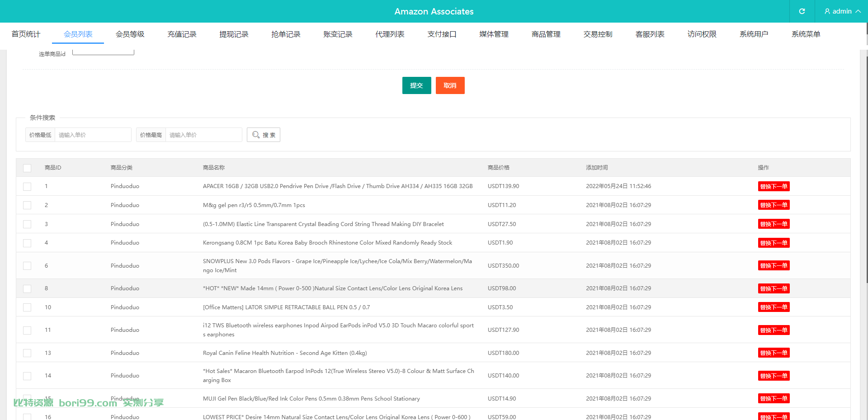Open the 会员等级 tab
This screenshot has height=420, width=868.
[130, 34]
